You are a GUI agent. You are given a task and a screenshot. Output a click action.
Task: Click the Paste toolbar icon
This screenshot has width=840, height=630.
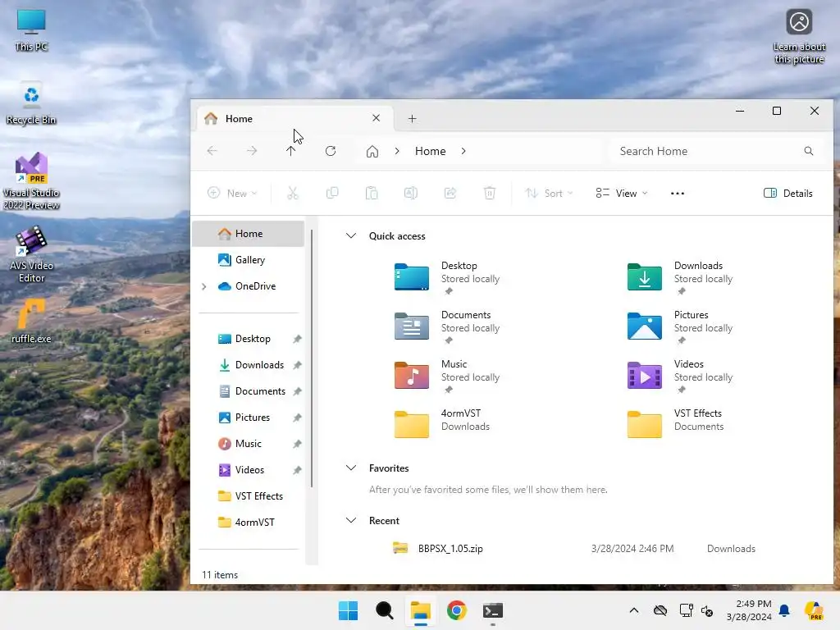tap(372, 193)
